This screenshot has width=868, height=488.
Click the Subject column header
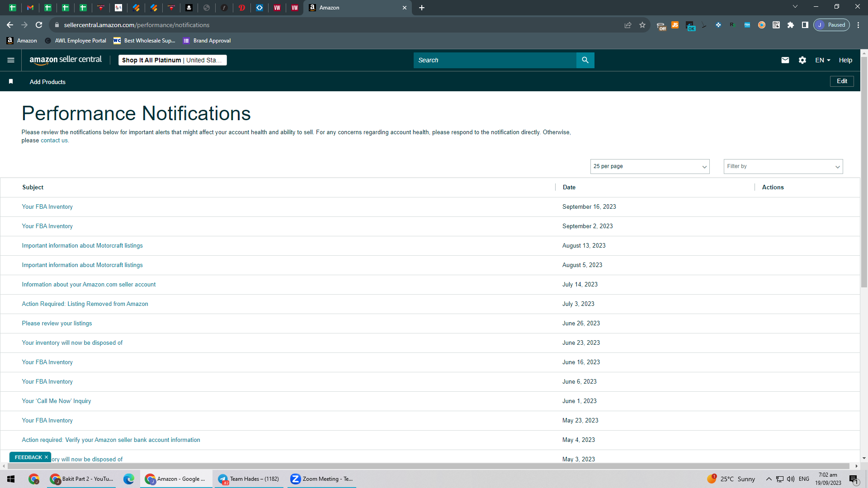tap(33, 187)
